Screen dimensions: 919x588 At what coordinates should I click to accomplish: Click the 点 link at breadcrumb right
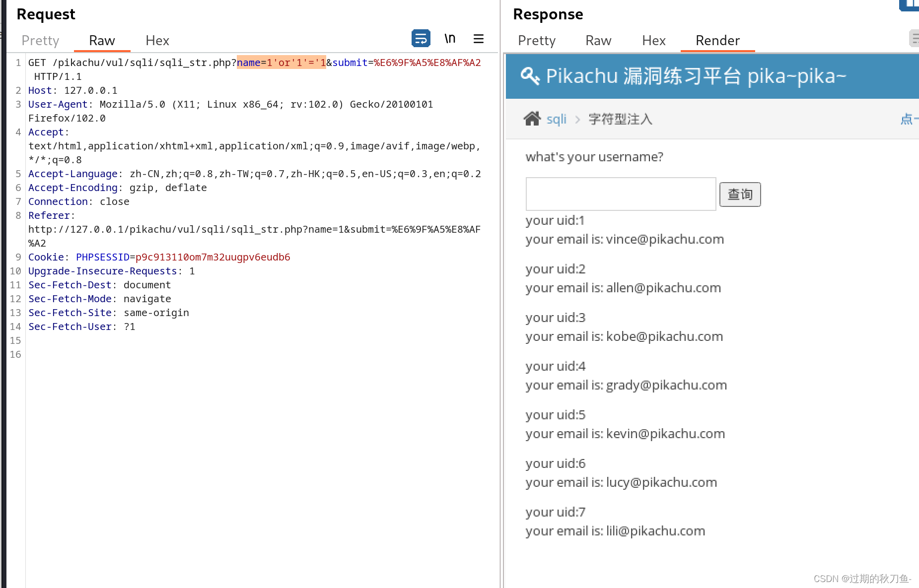coord(909,119)
